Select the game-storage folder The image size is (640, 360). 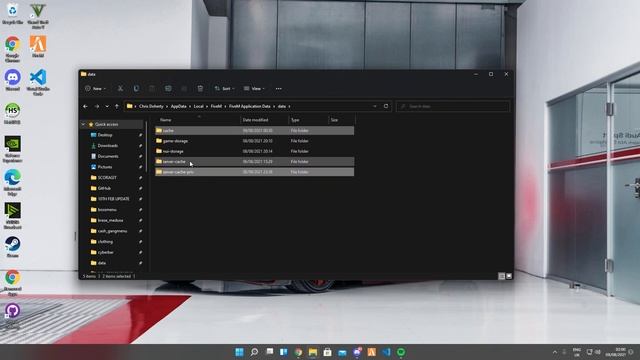pyautogui.click(x=254, y=141)
